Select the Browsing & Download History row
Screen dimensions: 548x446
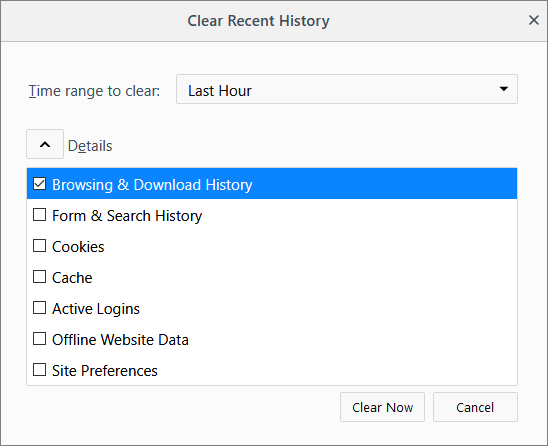click(272, 184)
